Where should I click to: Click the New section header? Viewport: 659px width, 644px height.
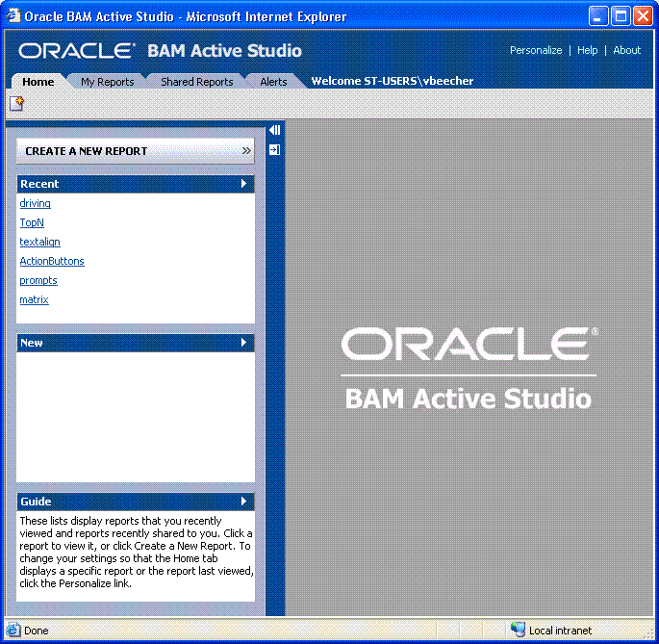point(136,343)
